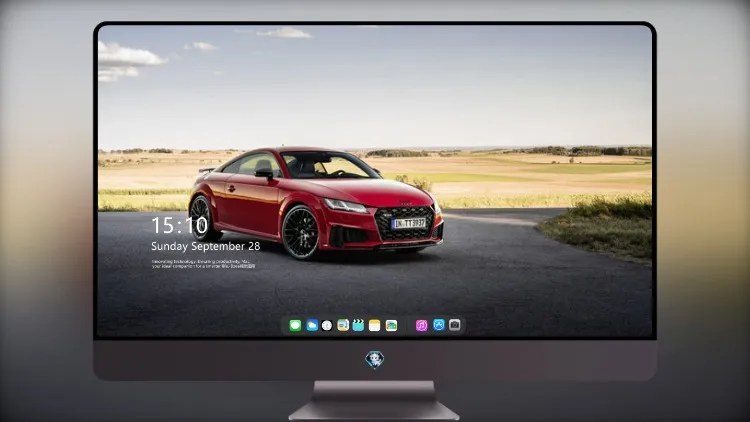Open the teal clapperboard video app

358,325
